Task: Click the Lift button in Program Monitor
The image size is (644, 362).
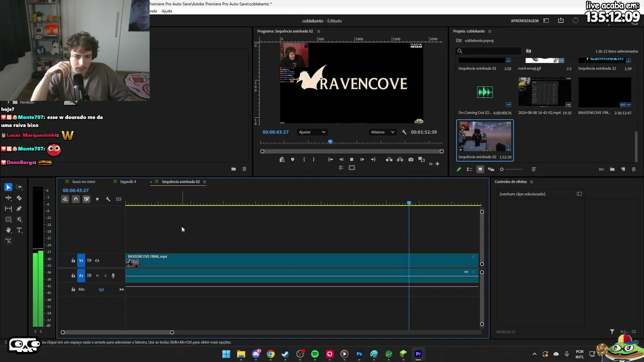Action: (x=389, y=159)
